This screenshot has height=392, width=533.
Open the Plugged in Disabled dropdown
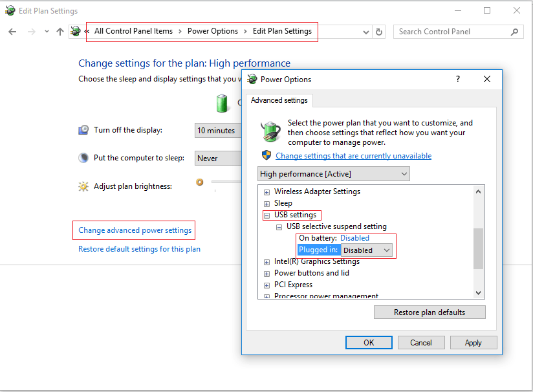366,250
